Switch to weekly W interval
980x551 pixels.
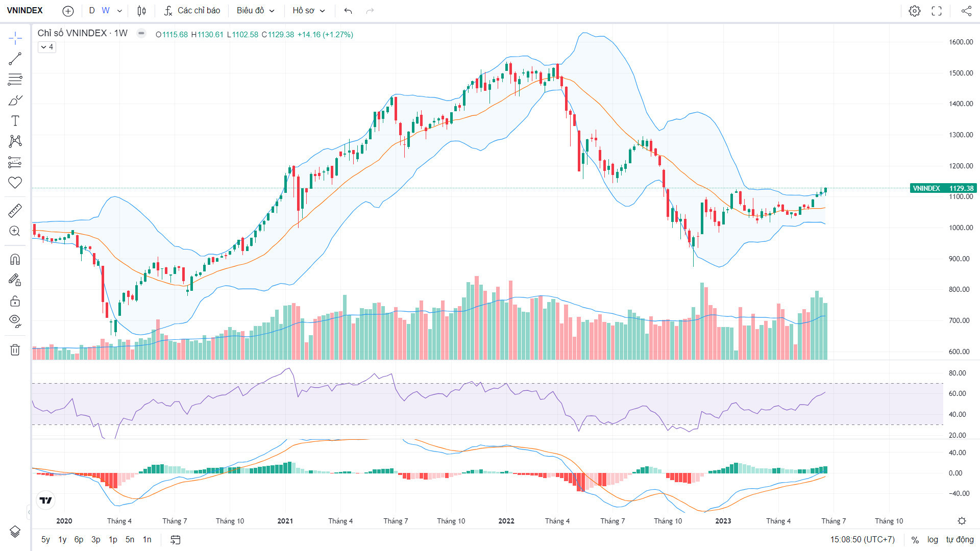[106, 11]
